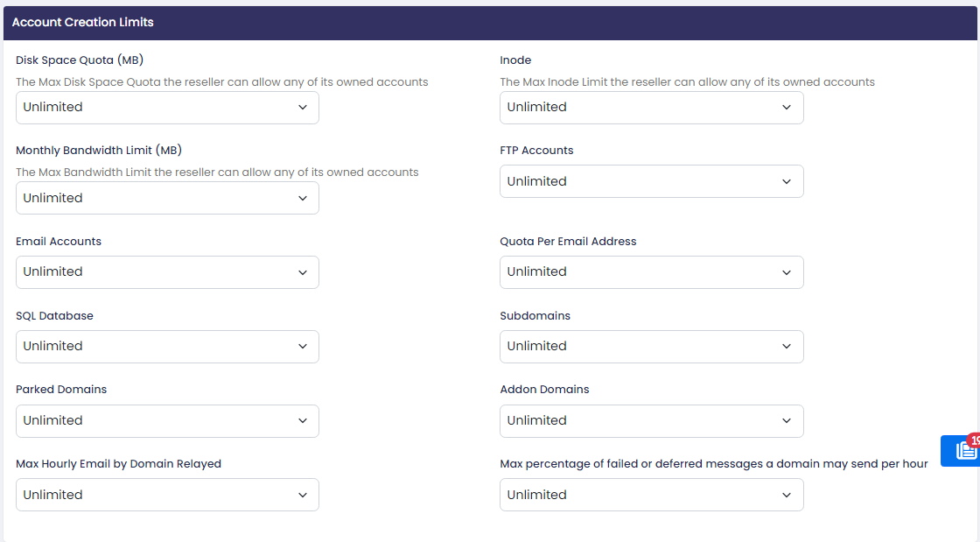
Task: Open the Parked Domains dropdown
Action: point(167,420)
